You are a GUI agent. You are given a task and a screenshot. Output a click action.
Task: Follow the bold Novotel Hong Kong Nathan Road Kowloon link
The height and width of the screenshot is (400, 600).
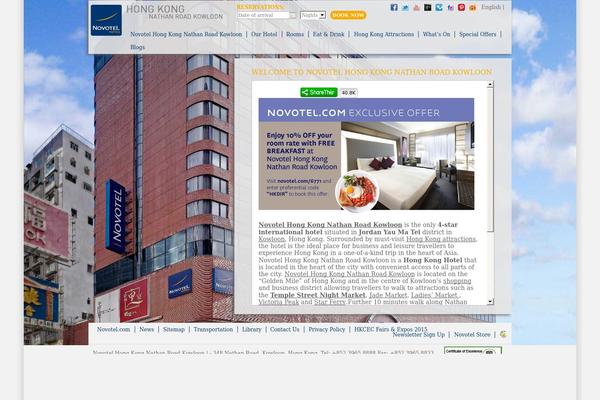click(330, 225)
